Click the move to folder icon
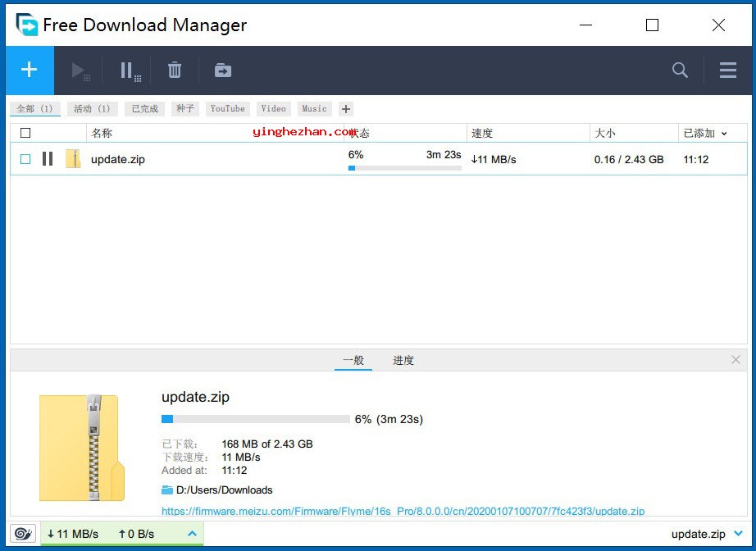This screenshot has width=756, height=551. (223, 71)
